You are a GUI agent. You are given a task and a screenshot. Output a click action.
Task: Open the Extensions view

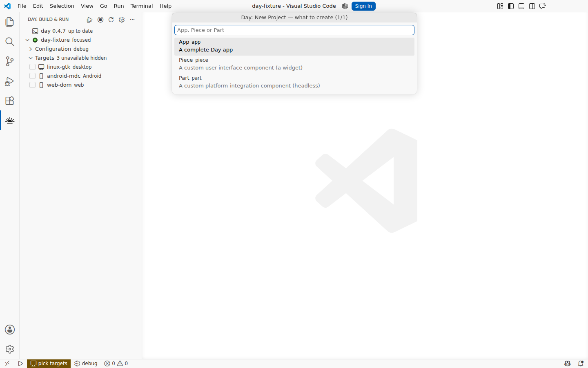click(10, 101)
